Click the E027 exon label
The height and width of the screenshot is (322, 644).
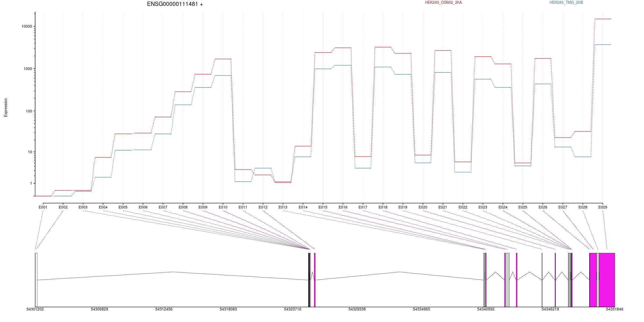[x=563, y=207]
